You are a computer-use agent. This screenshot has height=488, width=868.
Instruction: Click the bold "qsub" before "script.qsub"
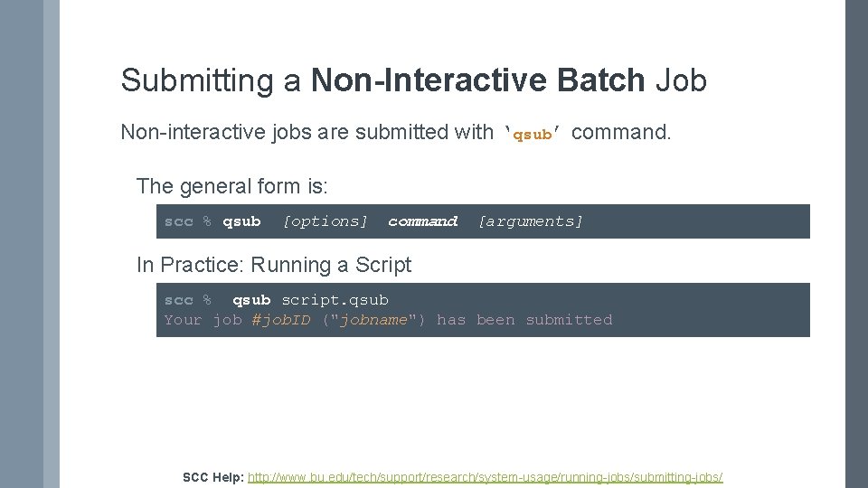pyautogui.click(x=251, y=300)
